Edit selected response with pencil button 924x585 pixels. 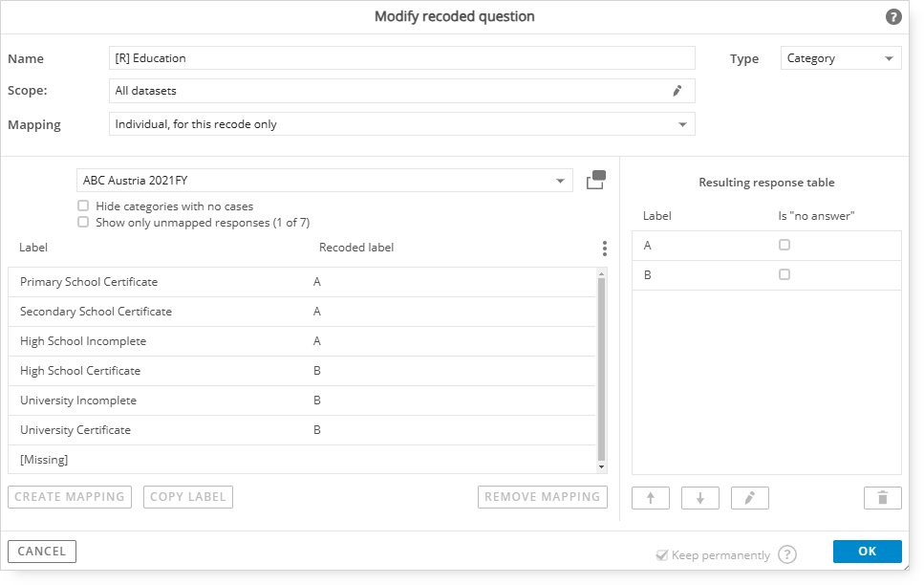click(749, 498)
